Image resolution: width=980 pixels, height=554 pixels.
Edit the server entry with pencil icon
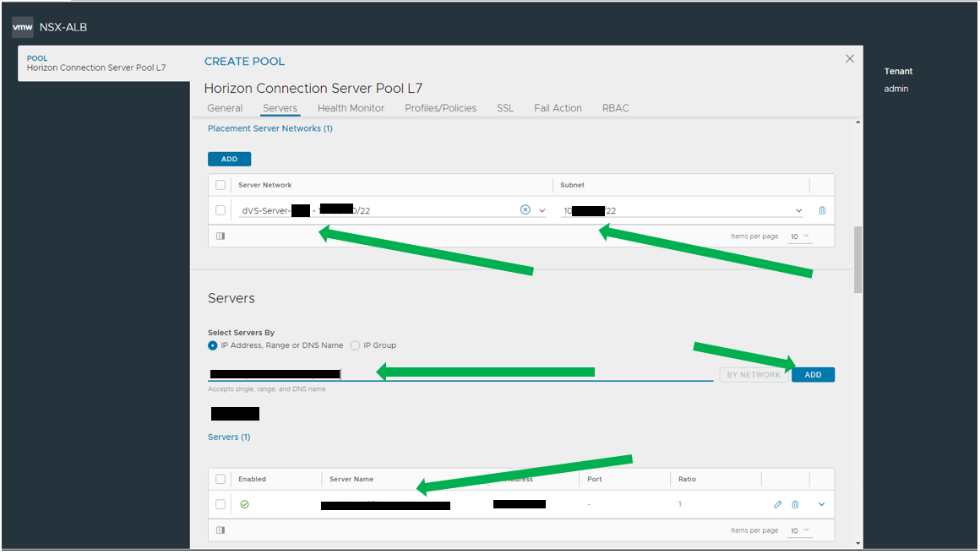[x=777, y=504]
